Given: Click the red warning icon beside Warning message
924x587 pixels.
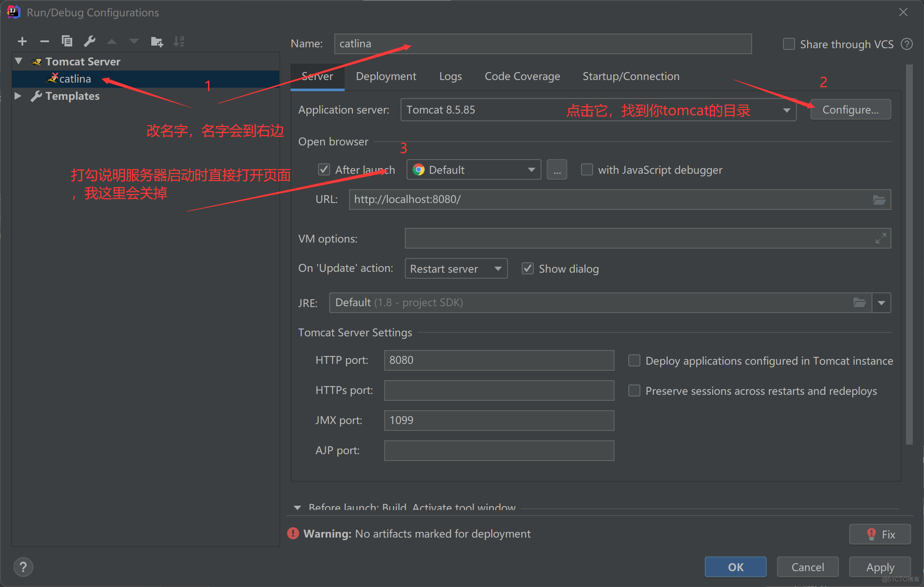Looking at the screenshot, I should [293, 533].
